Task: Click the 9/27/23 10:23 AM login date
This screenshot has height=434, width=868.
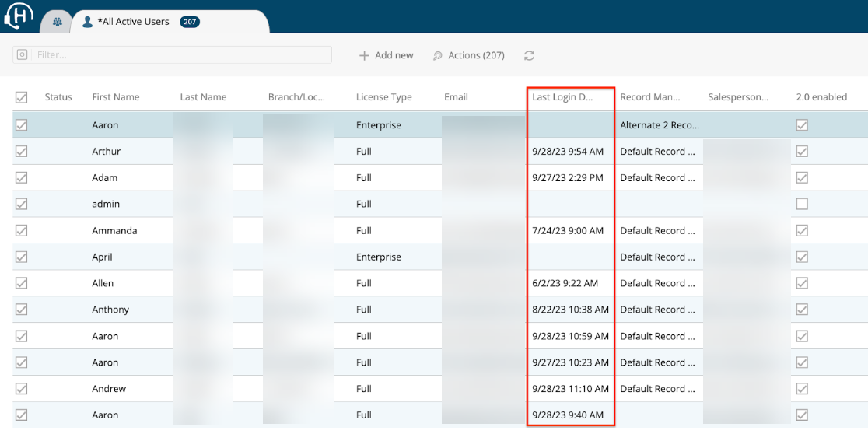Action: [570, 362]
